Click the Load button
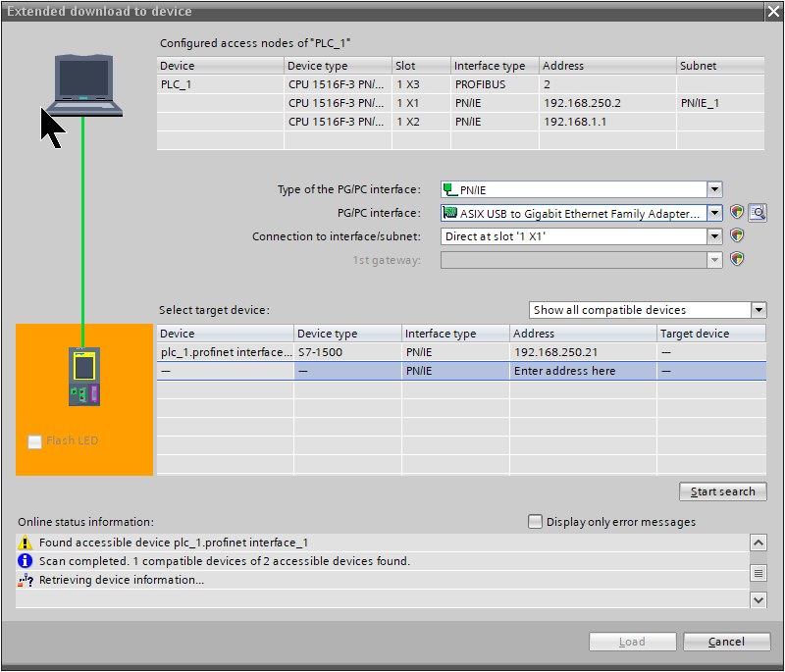 pos(632,642)
